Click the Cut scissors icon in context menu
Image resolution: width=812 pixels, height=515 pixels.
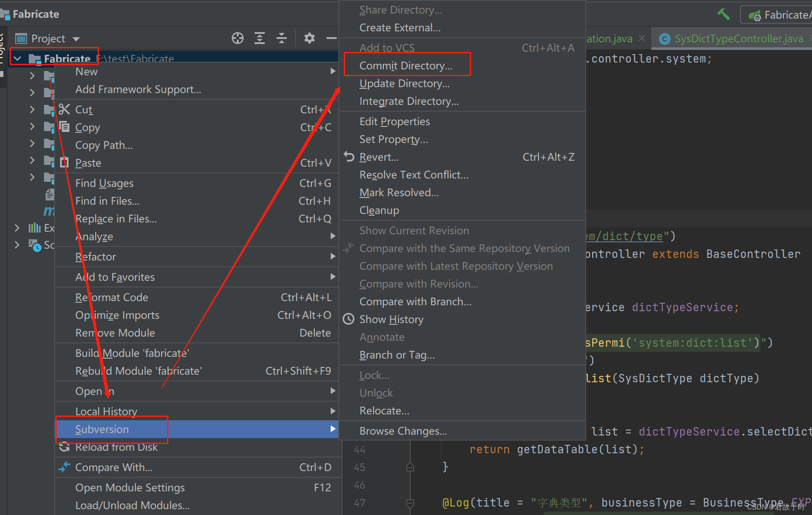pos(64,110)
